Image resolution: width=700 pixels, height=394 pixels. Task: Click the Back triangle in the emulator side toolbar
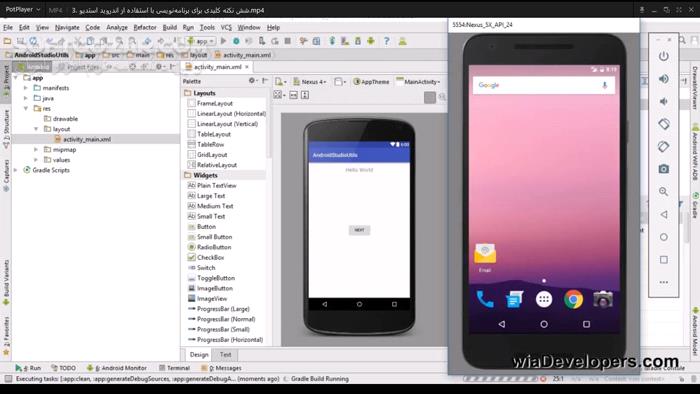coord(664,214)
